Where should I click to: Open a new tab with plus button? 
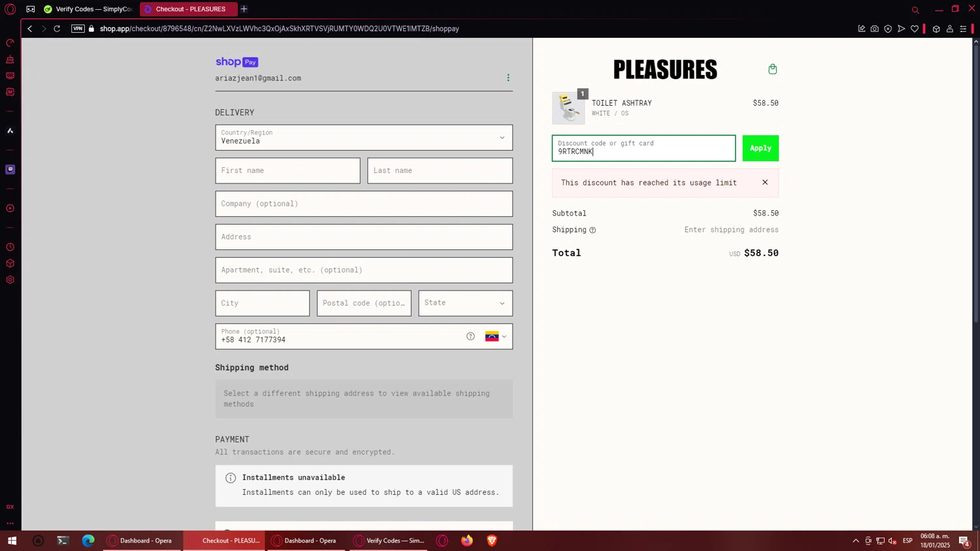coord(244,9)
